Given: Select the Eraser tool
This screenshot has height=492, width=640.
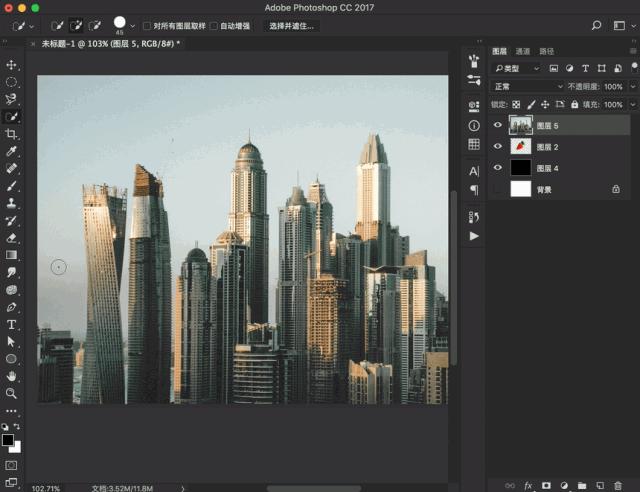Looking at the screenshot, I should tap(12, 238).
